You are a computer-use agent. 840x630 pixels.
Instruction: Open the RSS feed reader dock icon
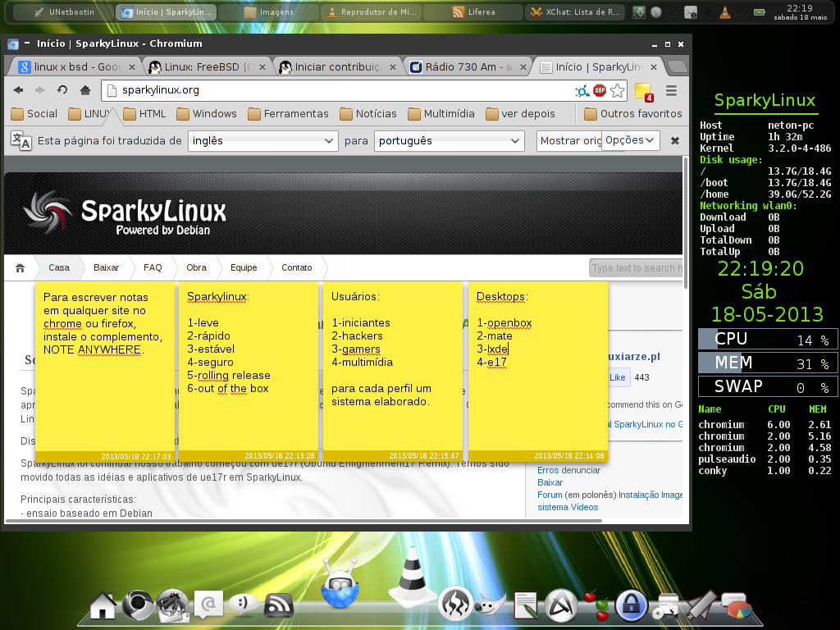[x=279, y=605]
